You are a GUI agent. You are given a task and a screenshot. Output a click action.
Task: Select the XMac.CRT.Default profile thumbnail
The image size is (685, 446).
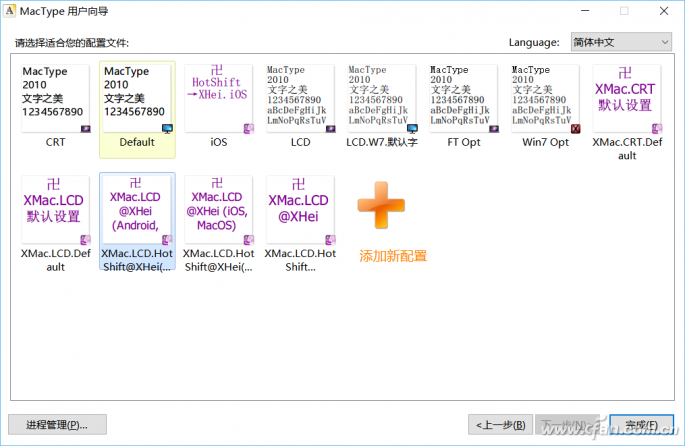(x=627, y=99)
